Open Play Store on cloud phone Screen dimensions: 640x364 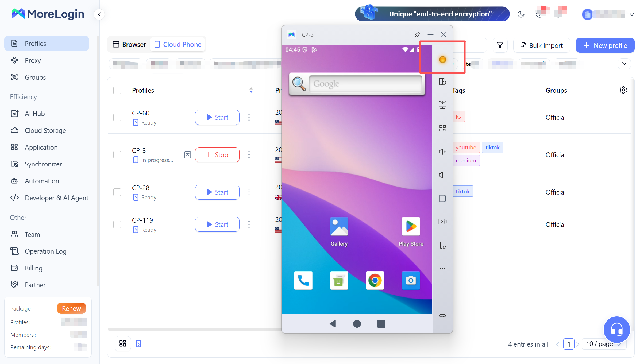411,232
